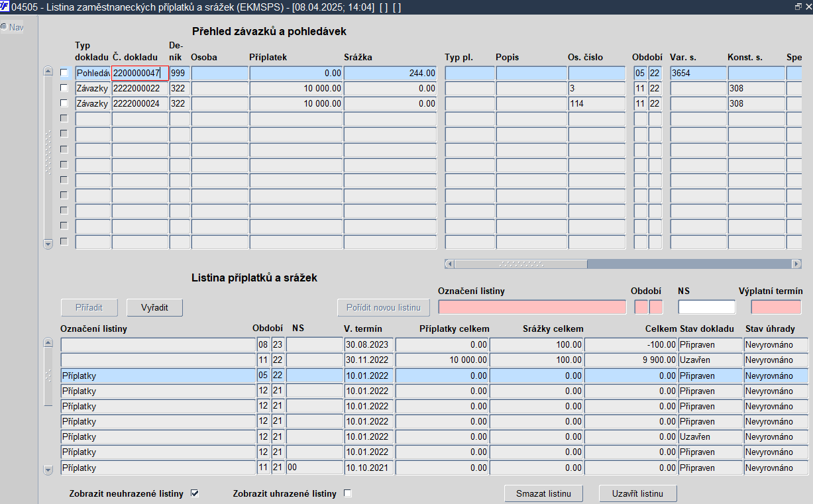Click the Smazat listinu button
The image size is (813, 504).
(543, 493)
